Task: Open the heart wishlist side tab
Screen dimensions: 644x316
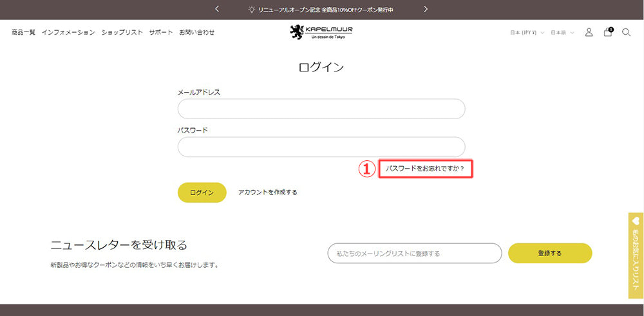Action: point(636,256)
